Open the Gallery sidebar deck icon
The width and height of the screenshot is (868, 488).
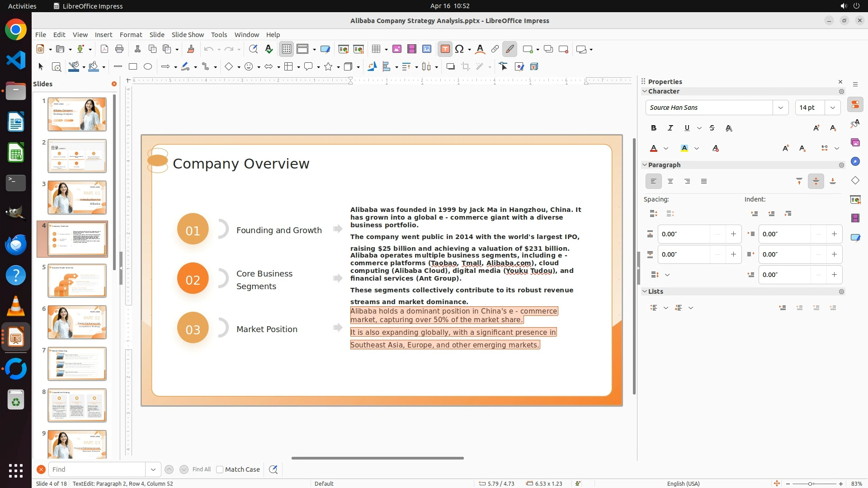coord(855,143)
